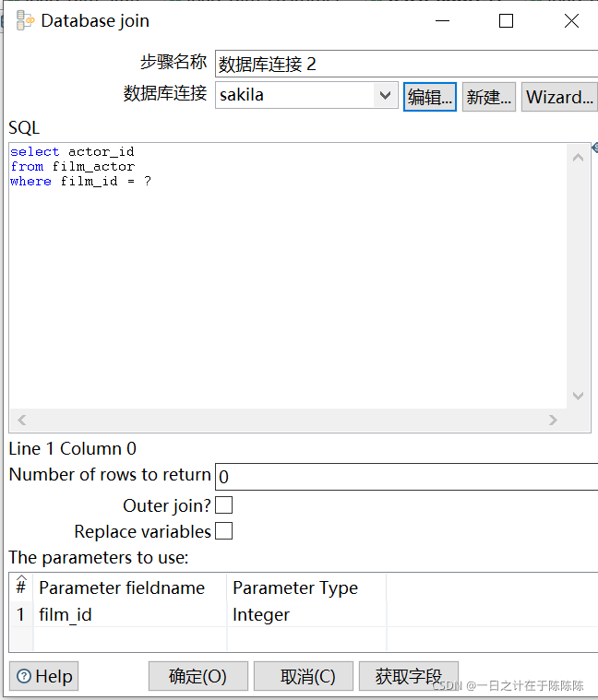Click the 步骤名称 input field

pyautogui.click(x=406, y=64)
